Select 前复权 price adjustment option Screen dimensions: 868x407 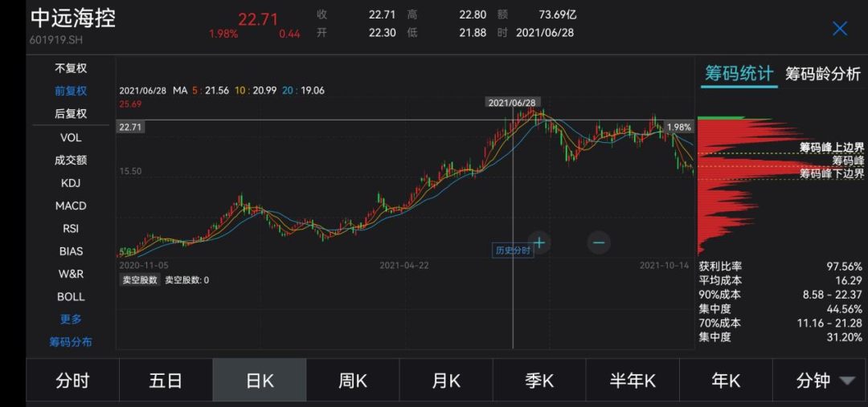pos(71,91)
